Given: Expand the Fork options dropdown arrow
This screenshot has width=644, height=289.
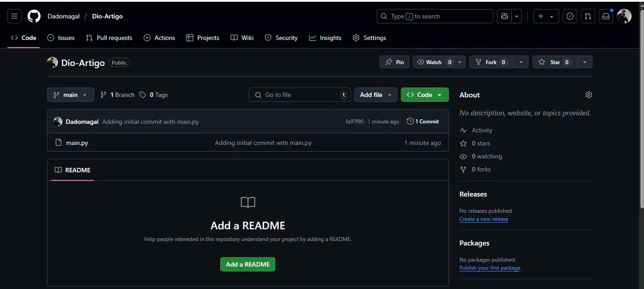Looking at the screenshot, I should (x=521, y=62).
